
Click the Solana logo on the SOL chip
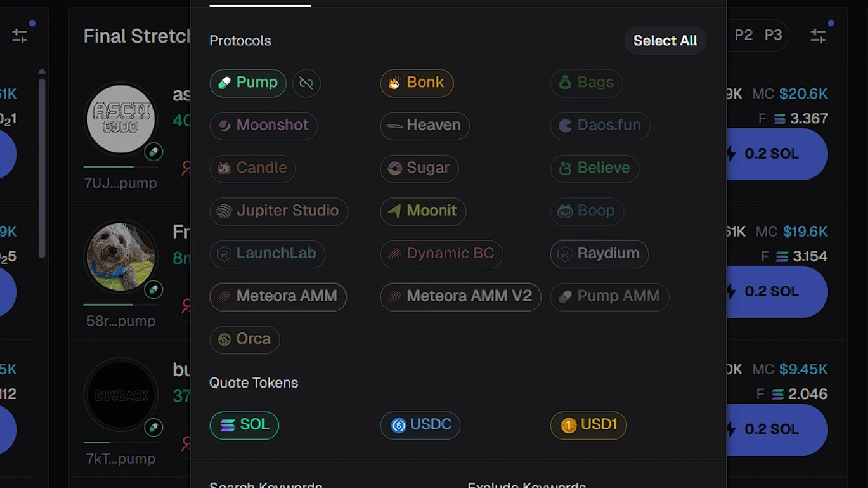pos(227,424)
